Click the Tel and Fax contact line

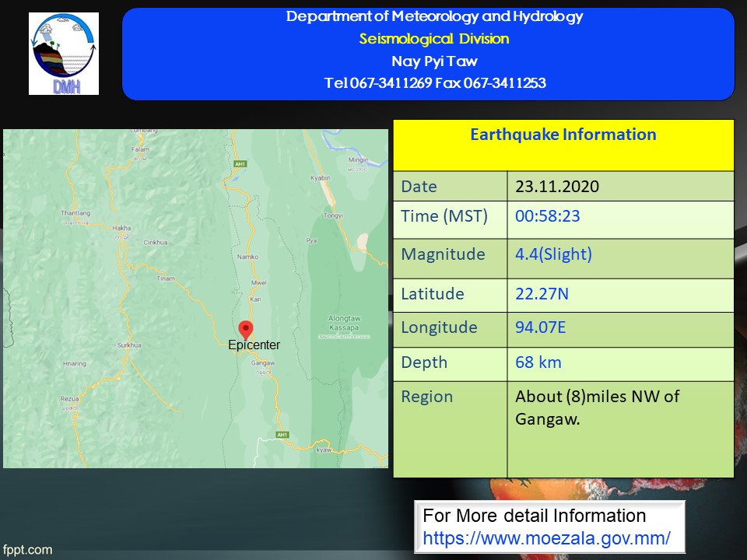point(434,83)
